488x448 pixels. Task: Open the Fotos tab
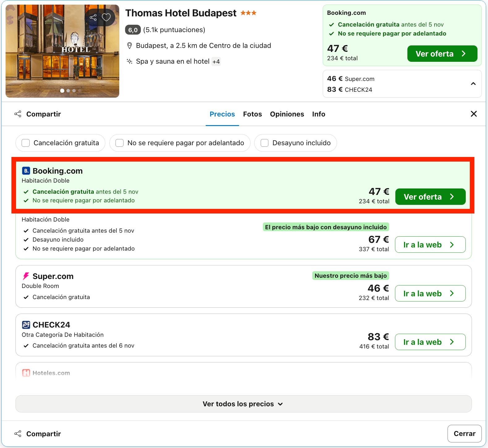(x=252, y=114)
